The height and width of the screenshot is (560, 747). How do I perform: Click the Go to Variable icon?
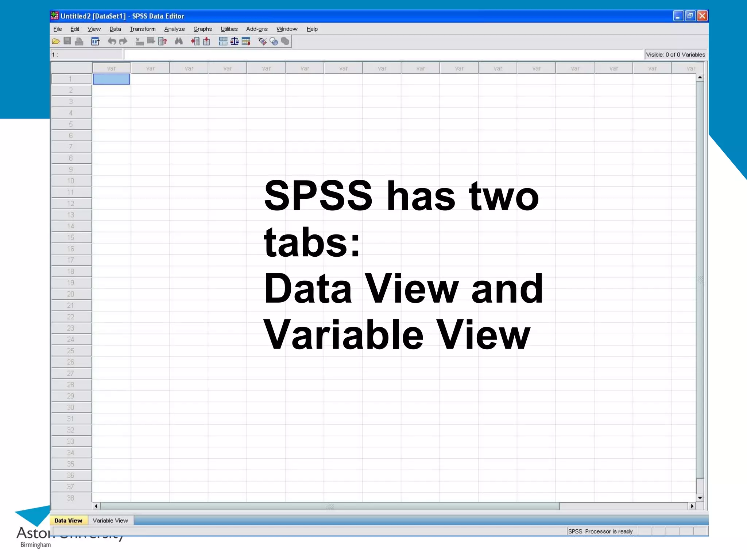pyautogui.click(x=151, y=41)
